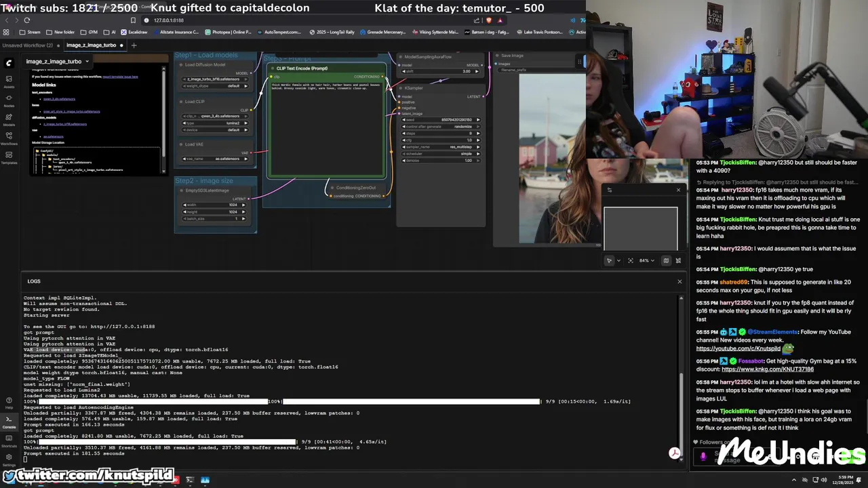The height and width of the screenshot is (488, 868).
Task: Open GYM bookmarks folder
Action: pos(89,32)
